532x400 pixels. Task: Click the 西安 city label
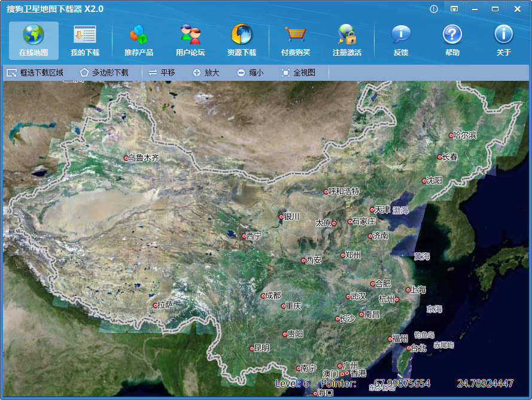pos(314,260)
